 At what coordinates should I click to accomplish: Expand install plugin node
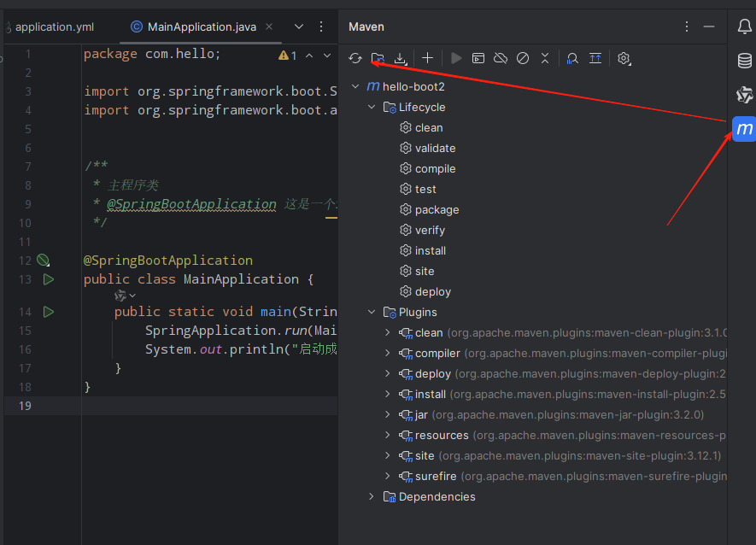388,394
